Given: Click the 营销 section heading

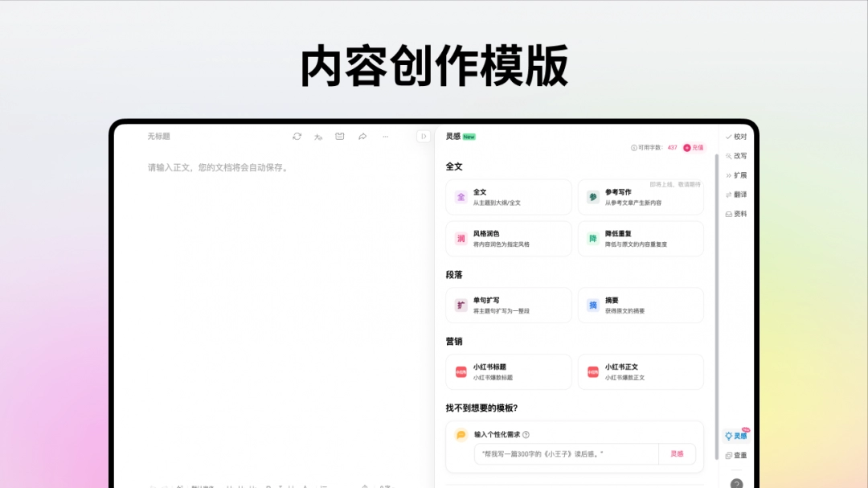Looking at the screenshot, I should point(454,341).
